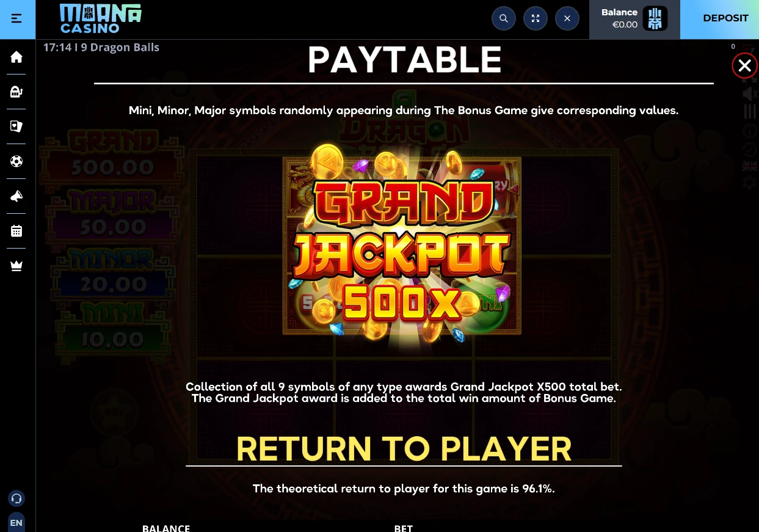759x532 pixels.
Task: Open the live casino cards icon
Action: coord(16,126)
